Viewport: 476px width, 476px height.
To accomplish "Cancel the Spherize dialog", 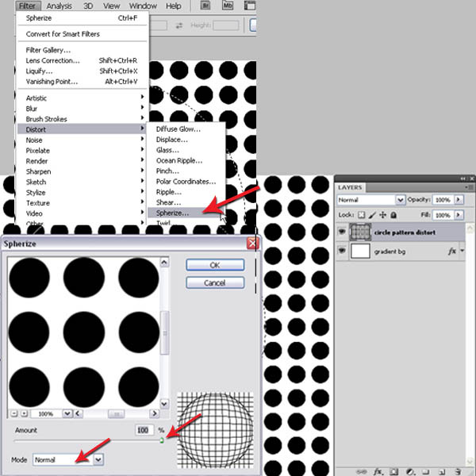I will (x=214, y=282).
